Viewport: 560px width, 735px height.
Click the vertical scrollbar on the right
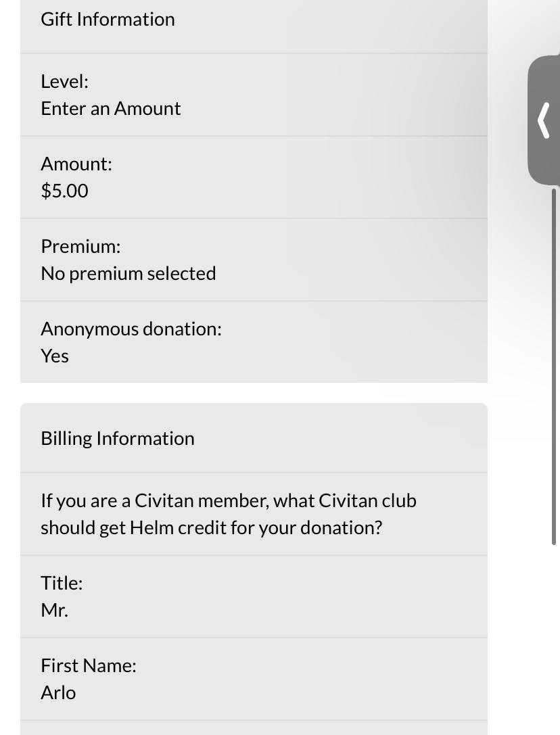click(x=554, y=365)
